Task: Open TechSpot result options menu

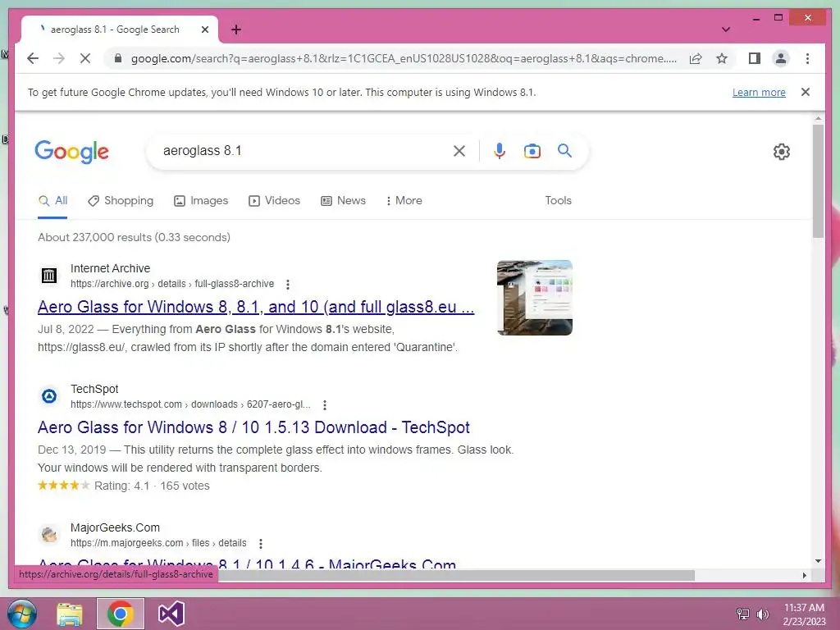Action: (325, 405)
